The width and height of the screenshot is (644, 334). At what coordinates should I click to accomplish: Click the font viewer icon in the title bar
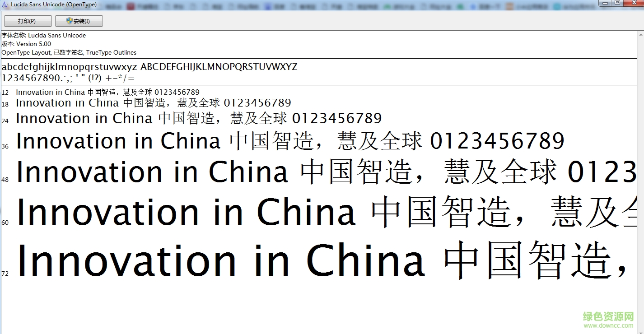(4, 4)
